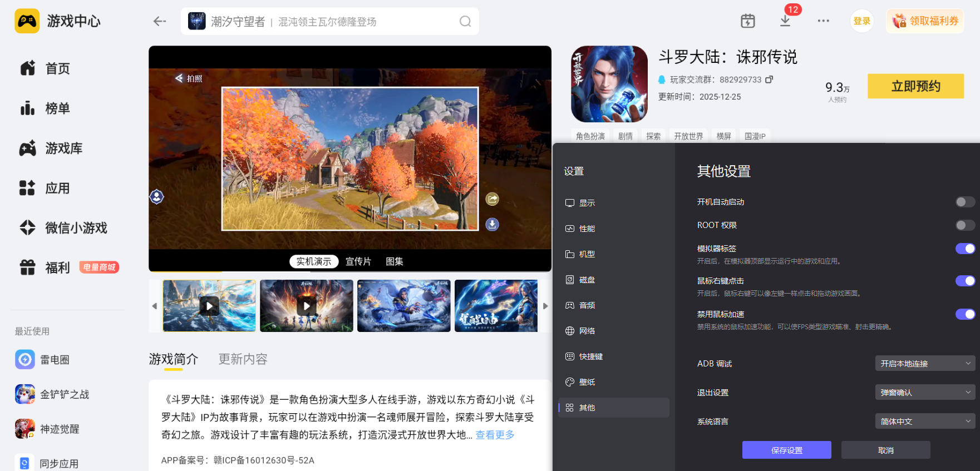This screenshot has height=471, width=980.
Task: Play the second fiery video thumbnail
Action: click(x=307, y=306)
